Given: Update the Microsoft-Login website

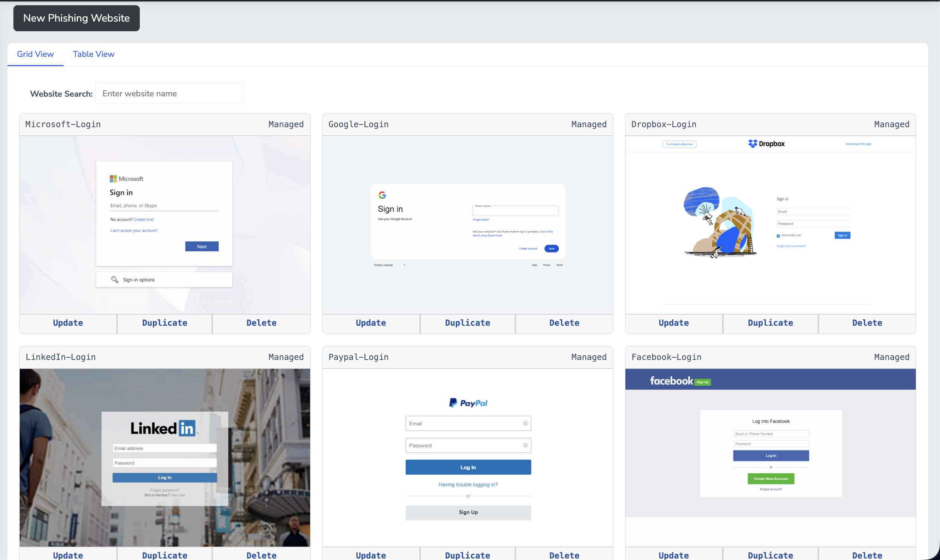Looking at the screenshot, I should click(x=68, y=323).
